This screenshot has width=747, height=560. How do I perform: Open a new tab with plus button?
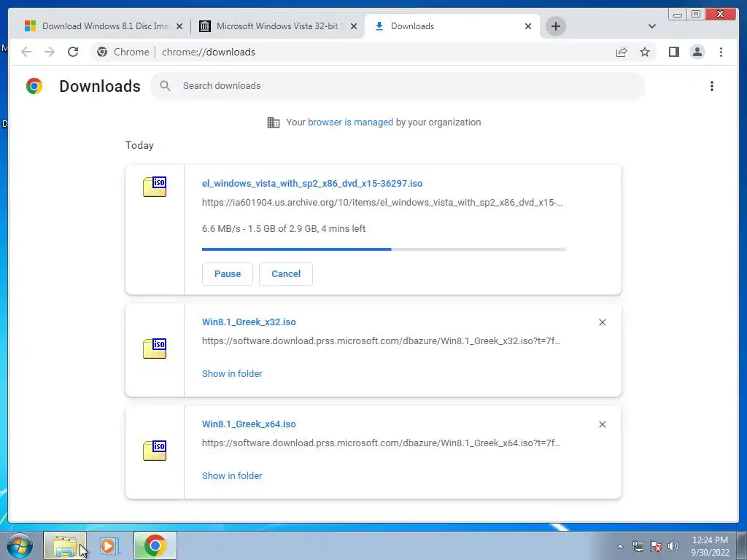[x=555, y=26]
